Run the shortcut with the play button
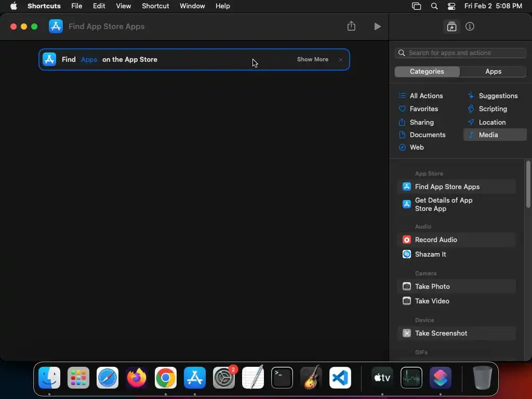This screenshot has width=532, height=399. click(377, 26)
